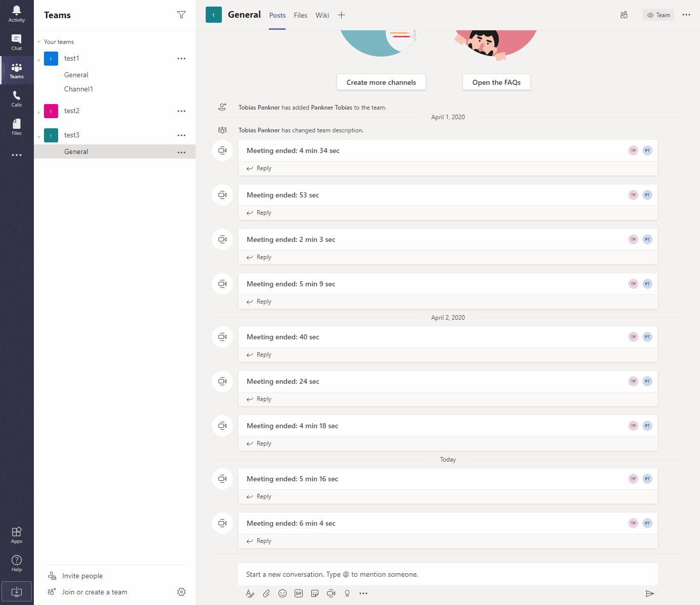The image size is (700, 605).
Task: Open the Help menu
Action: click(x=17, y=563)
